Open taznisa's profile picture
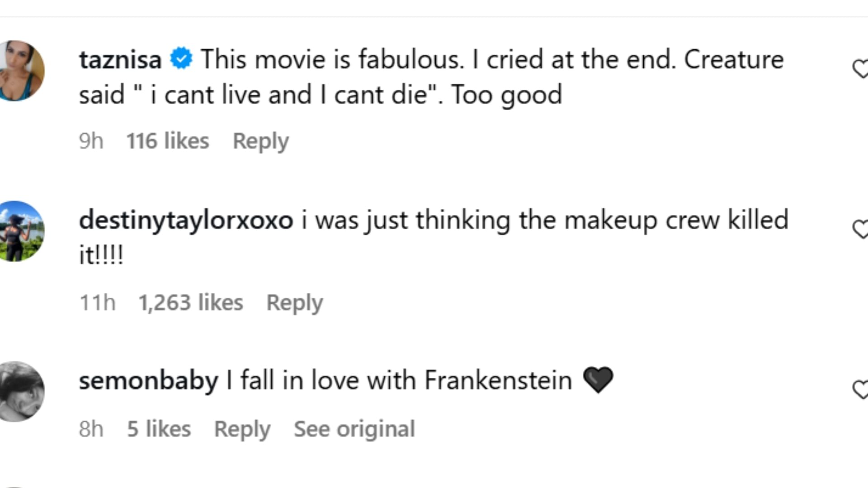Image resolution: width=868 pixels, height=488 pixels. click(x=21, y=70)
